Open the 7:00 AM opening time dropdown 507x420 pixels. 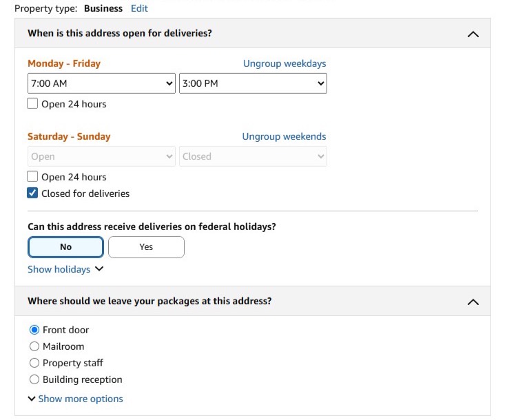click(x=101, y=83)
